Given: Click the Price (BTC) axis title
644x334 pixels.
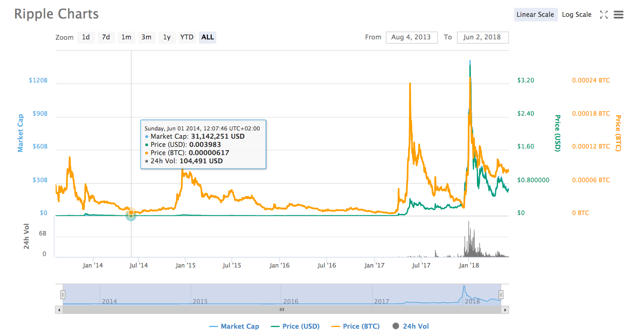Looking at the screenshot, I should tap(618, 133).
